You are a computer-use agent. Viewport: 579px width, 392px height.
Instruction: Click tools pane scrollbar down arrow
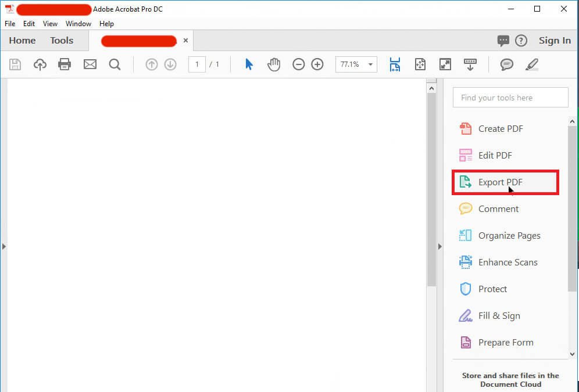[x=572, y=354]
